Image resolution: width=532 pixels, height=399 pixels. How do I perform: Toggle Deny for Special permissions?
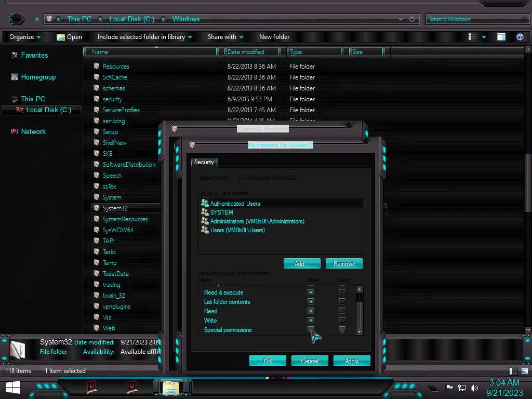(342, 329)
